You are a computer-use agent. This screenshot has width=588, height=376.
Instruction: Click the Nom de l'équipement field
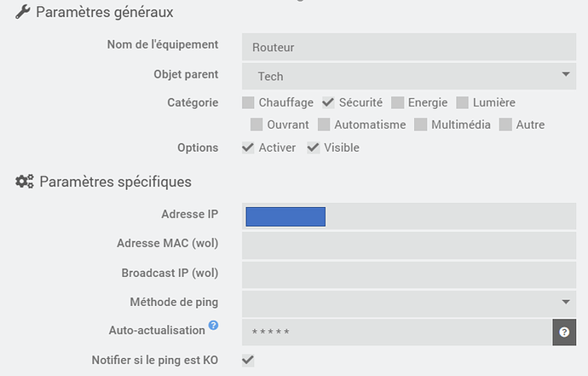(x=409, y=47)
